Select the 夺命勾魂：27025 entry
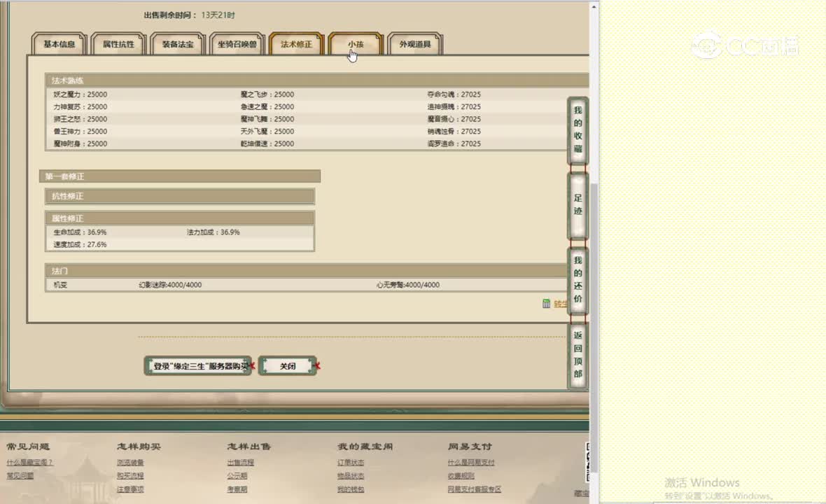Image resolution: width=826 pixels, height=504 pixels. coord(454,94)
